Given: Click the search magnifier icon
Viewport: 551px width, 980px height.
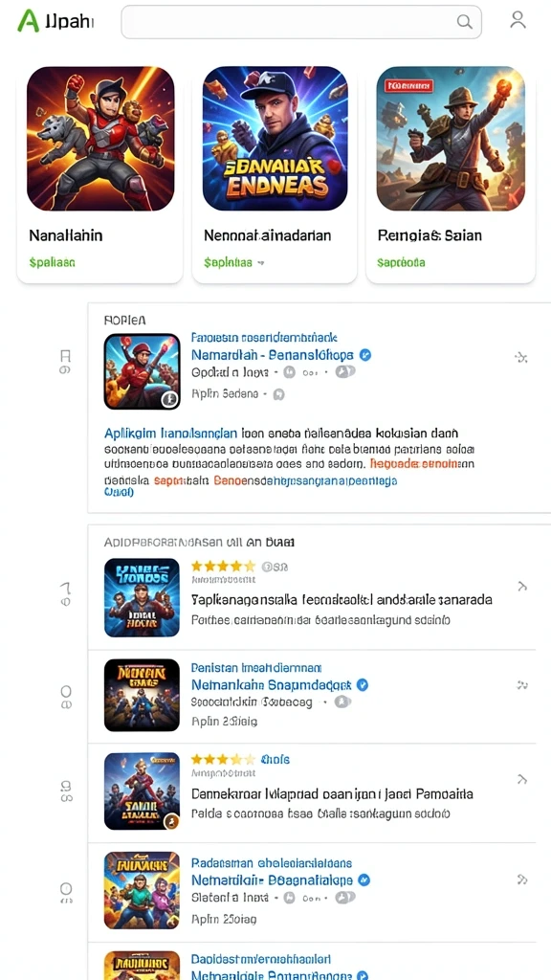Looking at the screenshot, I should (464, 22).
